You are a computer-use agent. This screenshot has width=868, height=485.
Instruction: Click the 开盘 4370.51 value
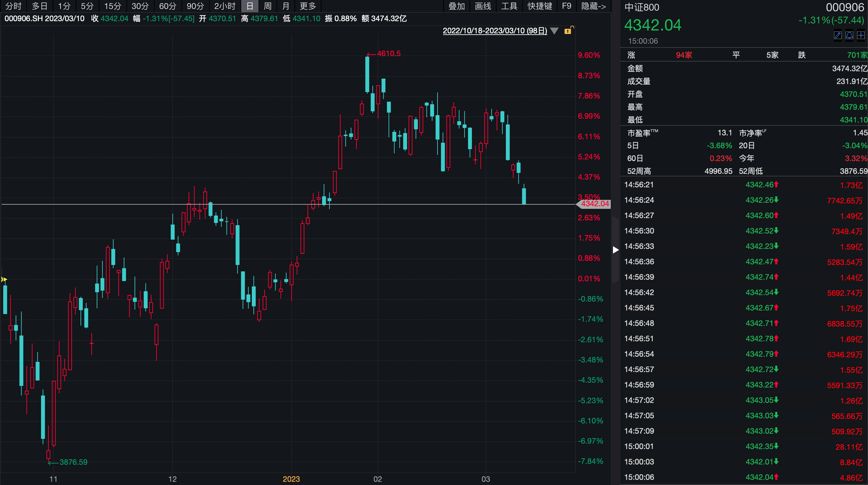[x=853, y=94]
